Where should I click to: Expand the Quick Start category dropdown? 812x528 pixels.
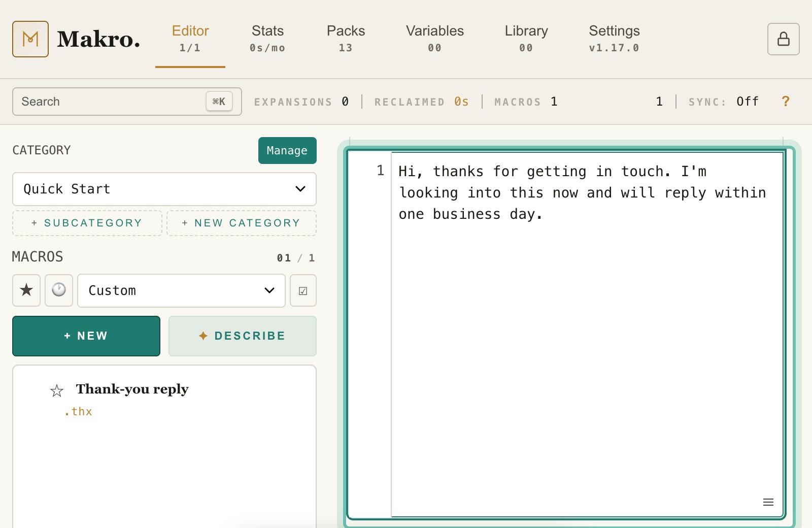164,189
